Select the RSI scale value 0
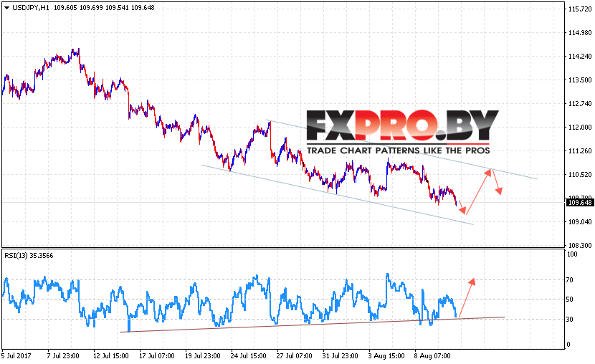The image size is (595, 364). (568, 345)
